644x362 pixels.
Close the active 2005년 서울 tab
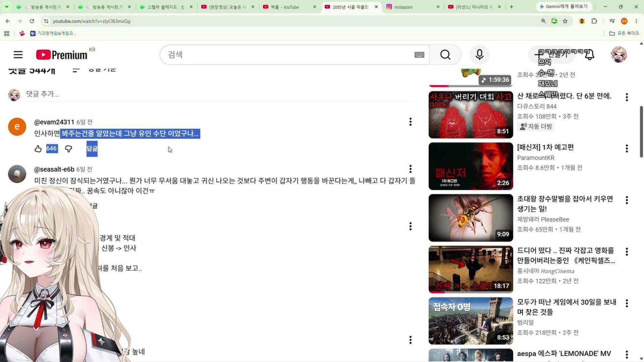[x=376, y=7]
